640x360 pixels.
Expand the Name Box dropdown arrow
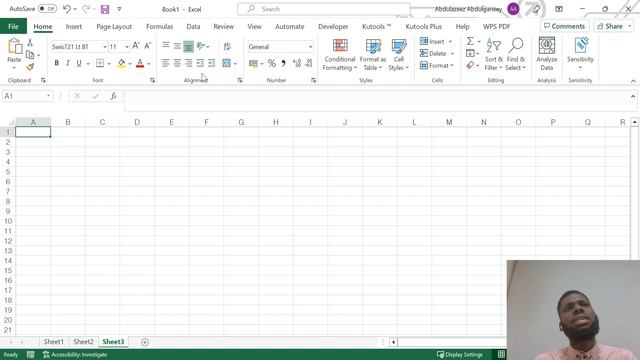point(48,96)
